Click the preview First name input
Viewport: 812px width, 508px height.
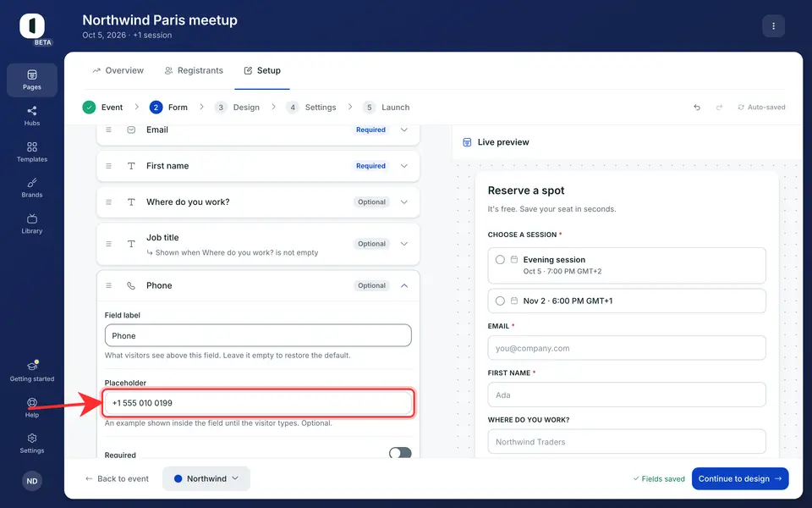click(x=627, y=395)
